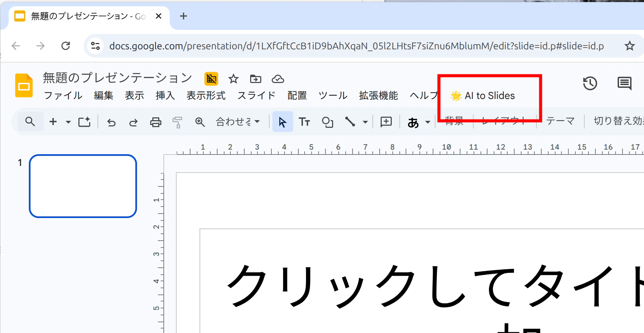Choose the select arrow cursor tool
The height and width of the screenshot is (333, 644).
point(283,122)
